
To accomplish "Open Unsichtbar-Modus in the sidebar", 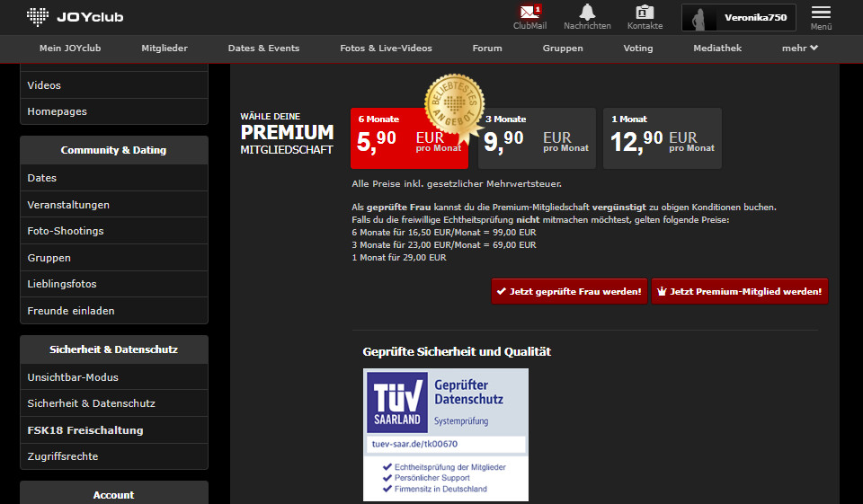I will click(73, 377).
